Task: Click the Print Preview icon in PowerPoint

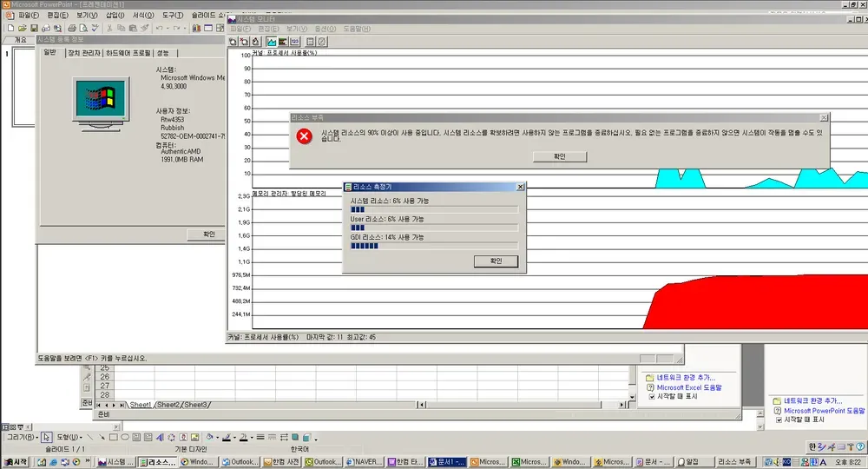Action: coord(83,29)
